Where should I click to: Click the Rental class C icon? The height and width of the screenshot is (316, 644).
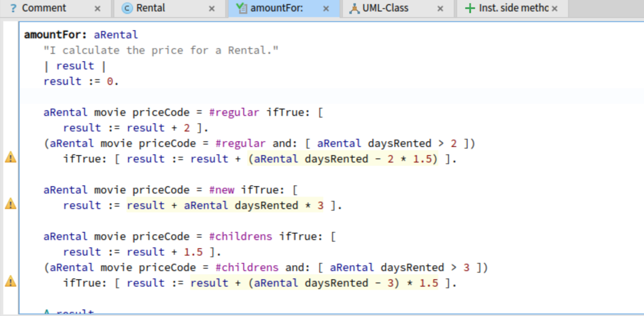(127, 8)
